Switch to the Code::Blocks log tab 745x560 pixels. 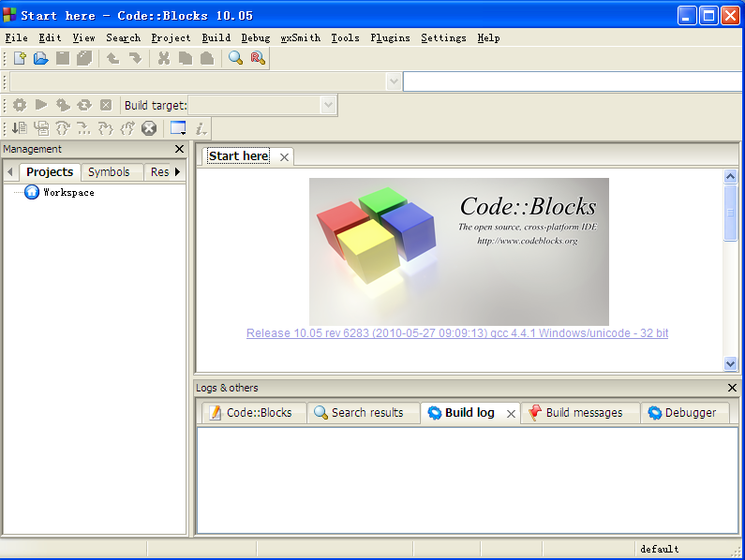point(253,413)
